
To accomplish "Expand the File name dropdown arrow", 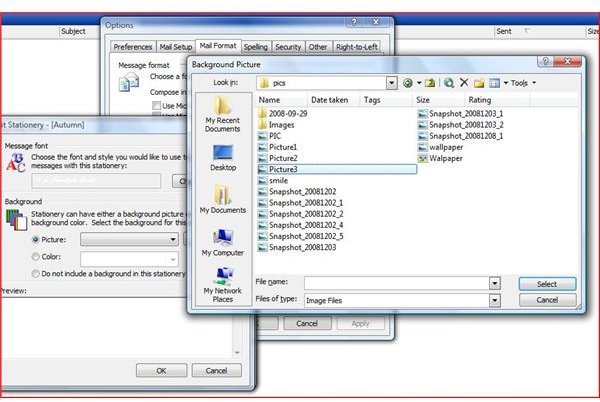I will [495, 283].
